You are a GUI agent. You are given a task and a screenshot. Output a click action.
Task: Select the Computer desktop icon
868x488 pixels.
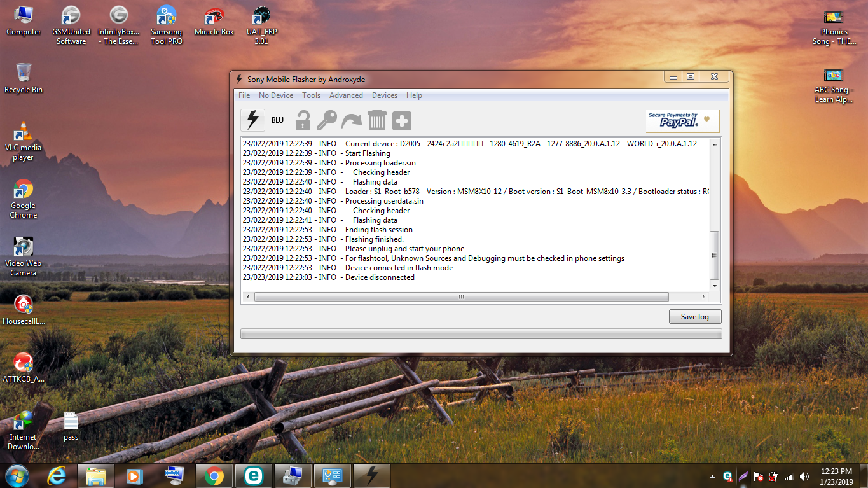click(x=24, y=21)
